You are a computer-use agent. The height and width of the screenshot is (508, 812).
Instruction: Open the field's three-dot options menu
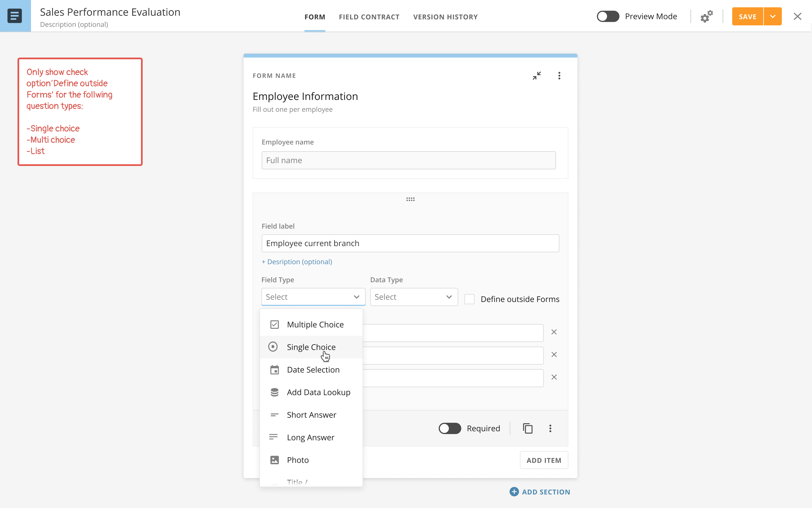(x=550, y=428)
